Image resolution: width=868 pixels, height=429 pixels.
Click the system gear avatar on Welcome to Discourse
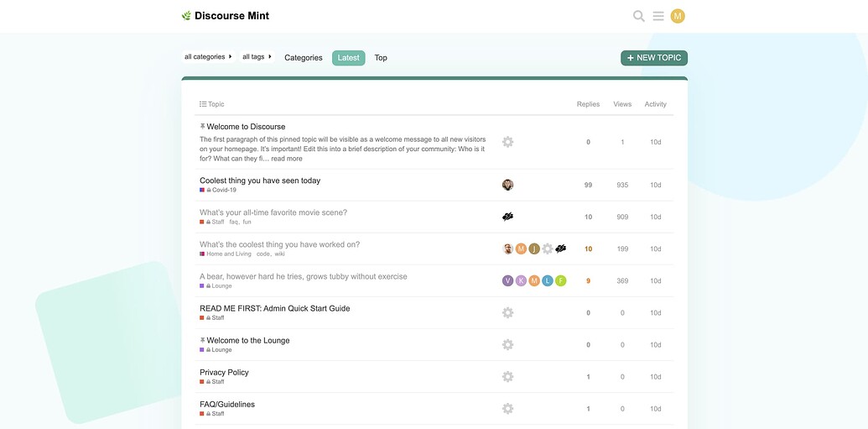point(507,142)
